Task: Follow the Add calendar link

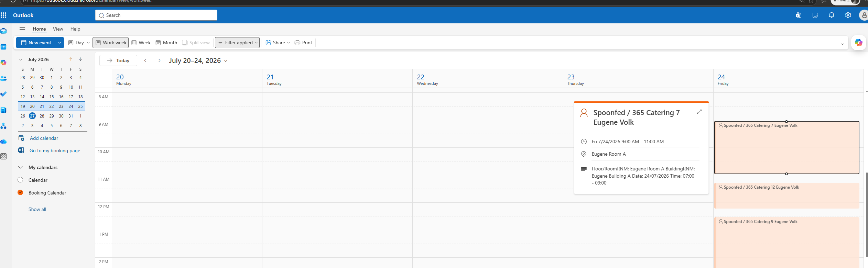Action: tap(44, 138)
